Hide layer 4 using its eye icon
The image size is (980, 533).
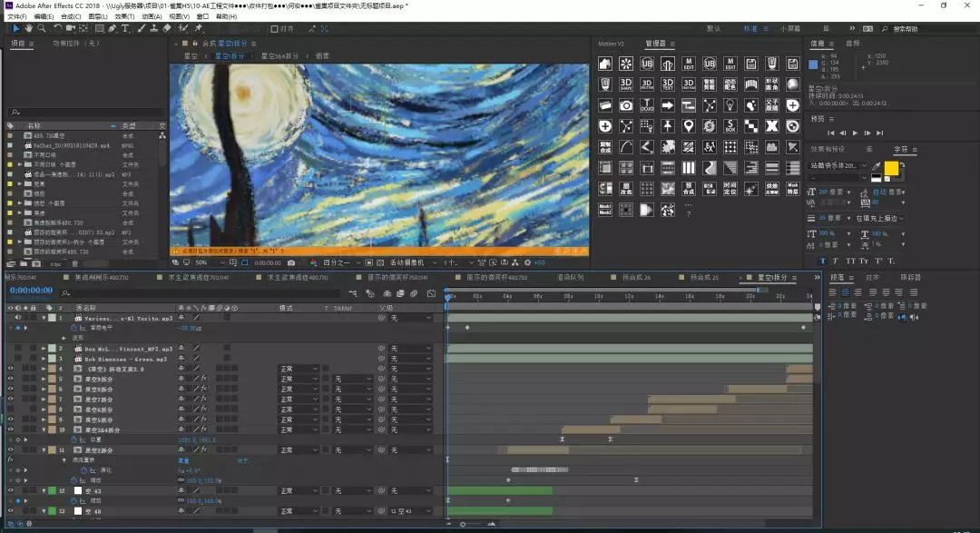coord(11,369)
